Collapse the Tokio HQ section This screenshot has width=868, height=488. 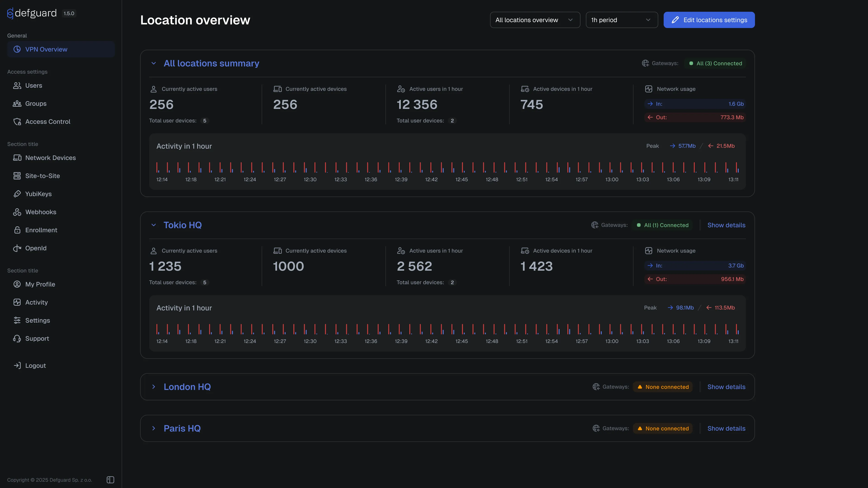(154, 225)
